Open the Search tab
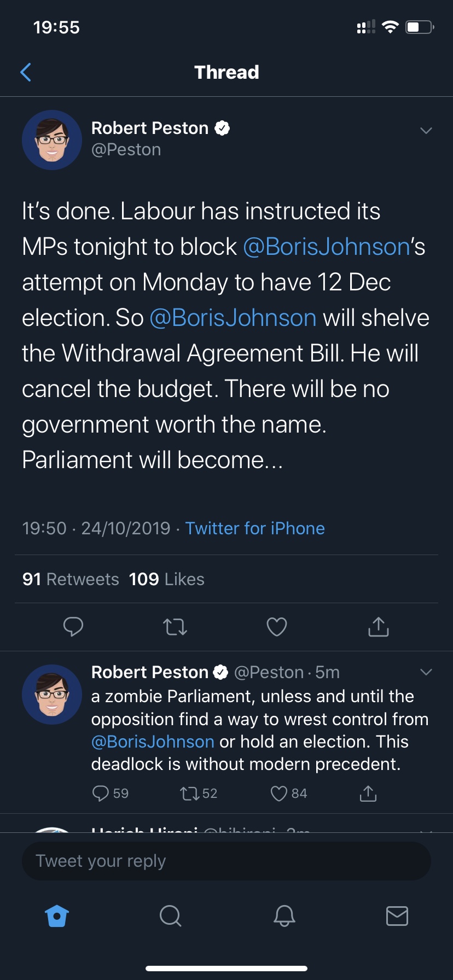Image resolution: width=453 pixels, height=980 pixels. click(x=170, y=915)
